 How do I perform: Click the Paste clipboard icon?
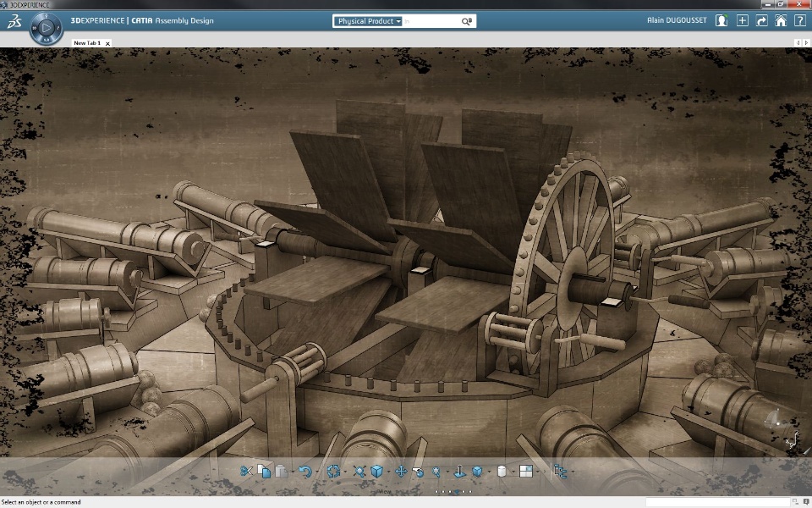(281, 472)
